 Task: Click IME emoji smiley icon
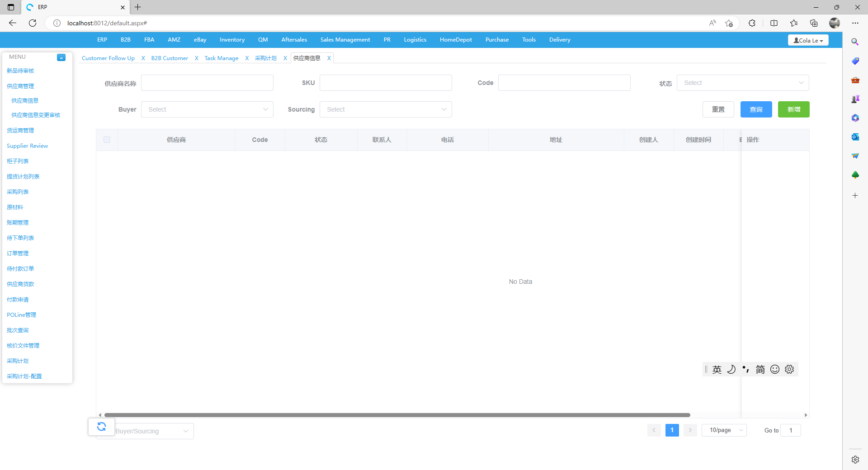pos(775,369)
